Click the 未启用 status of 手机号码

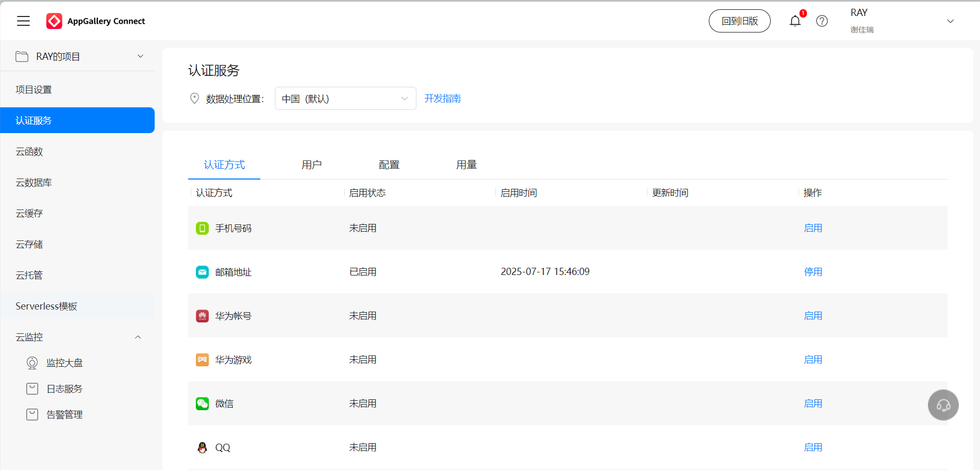pos(363,228)
